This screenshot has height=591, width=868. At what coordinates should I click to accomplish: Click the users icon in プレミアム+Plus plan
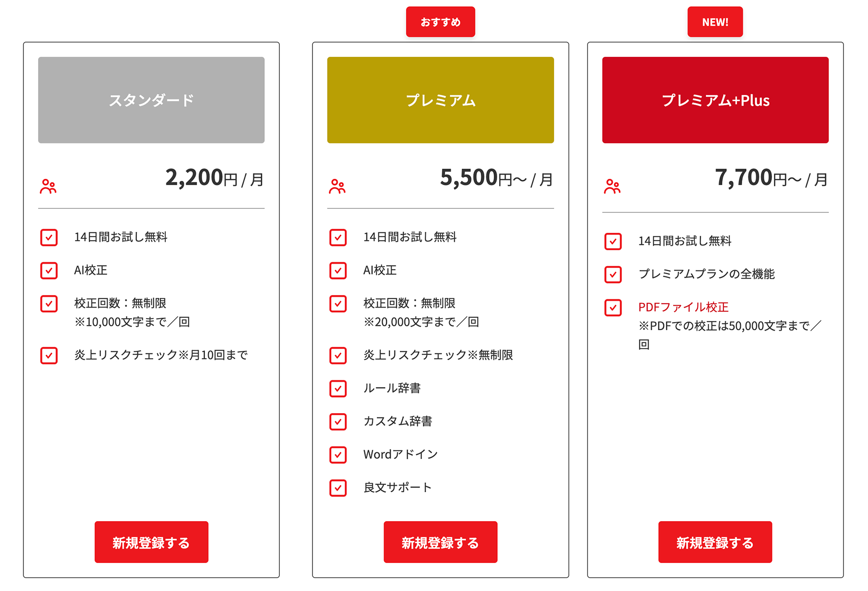(x=612, y=187)
